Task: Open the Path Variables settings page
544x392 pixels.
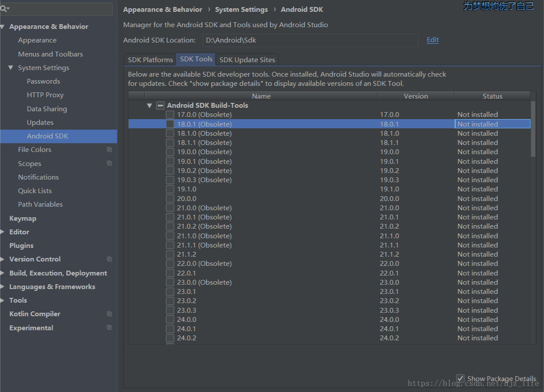Action: coord(40,205)
